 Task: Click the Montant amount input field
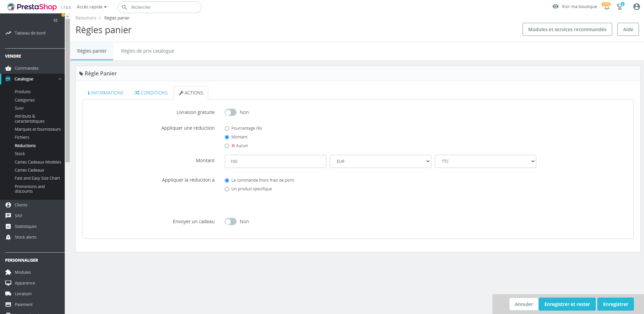click(275, 162)
